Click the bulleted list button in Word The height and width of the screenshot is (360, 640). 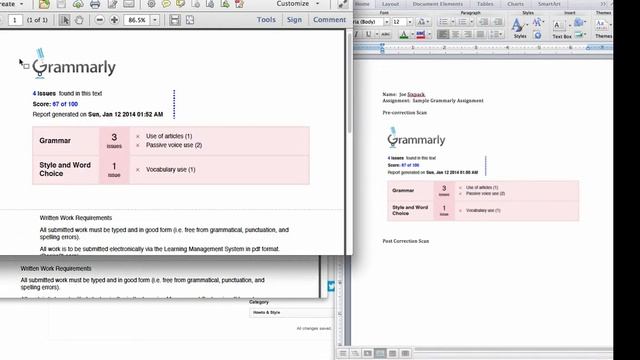443,22
